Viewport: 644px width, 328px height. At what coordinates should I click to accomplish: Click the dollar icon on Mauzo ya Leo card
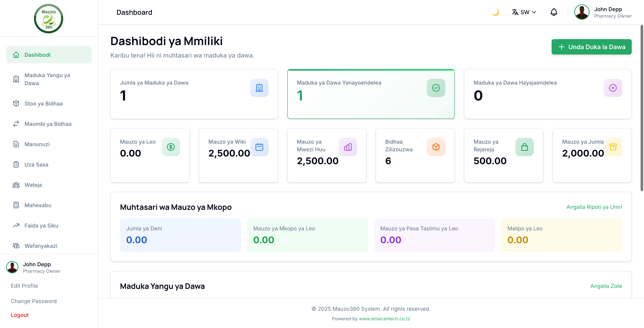point(171,147)
